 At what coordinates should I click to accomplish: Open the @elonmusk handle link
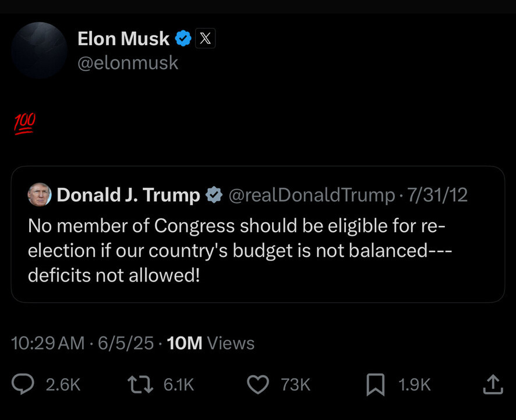coord(128,63)
